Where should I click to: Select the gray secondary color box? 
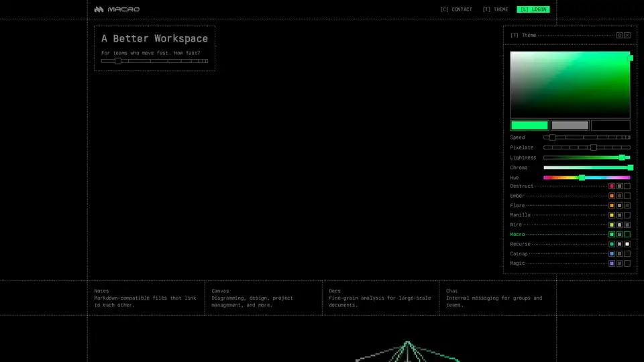[570, 125]
